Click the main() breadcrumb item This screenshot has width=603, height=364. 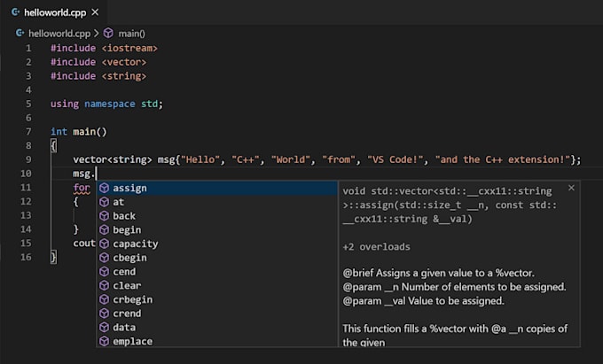(x=131, y=34)
